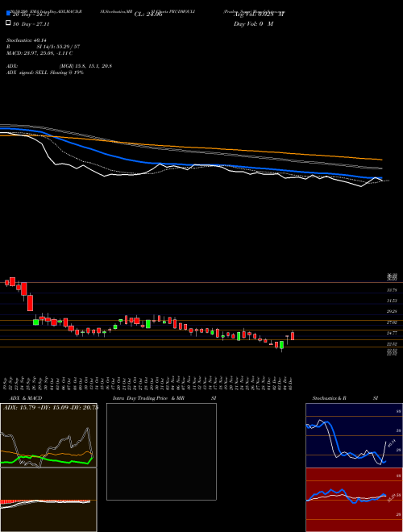Click the white 50 Day EMA legend swatch
Image resolution: width=403 pixels, height=532 pixels.
[8, 23]
